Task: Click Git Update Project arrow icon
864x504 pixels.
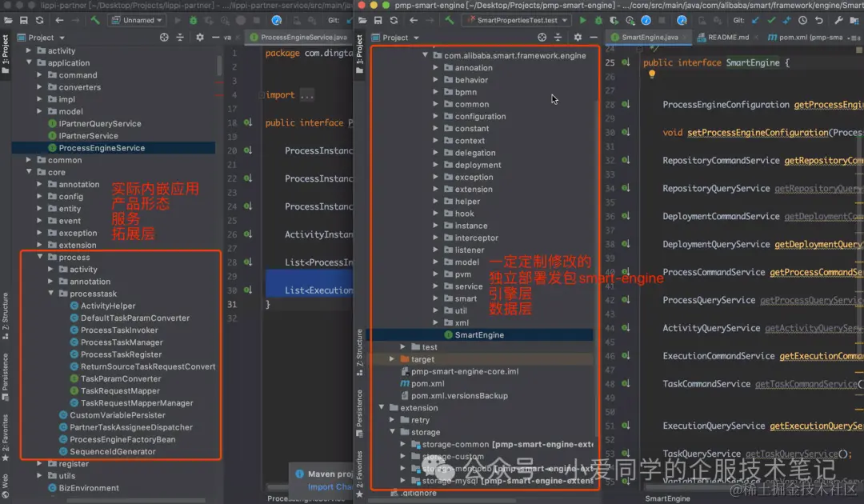Action: click(755, 20)
